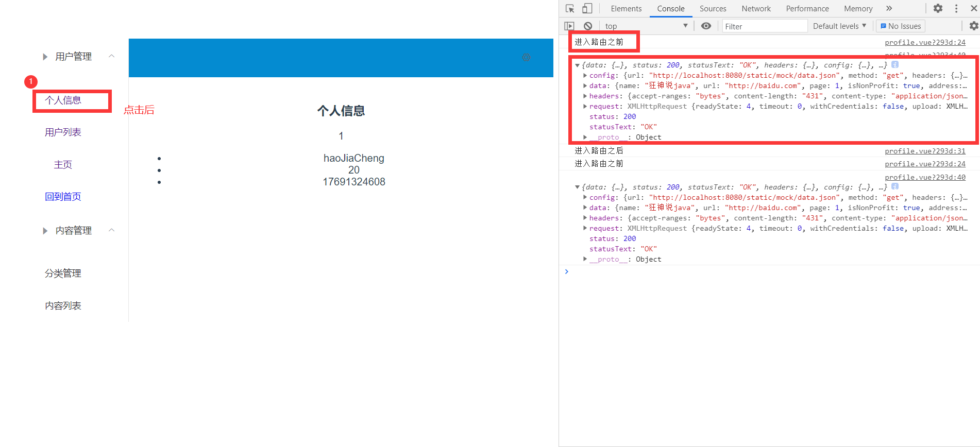Click the console Filter input field
Viewport: 980px width, 447px height.
pos(764,26)
